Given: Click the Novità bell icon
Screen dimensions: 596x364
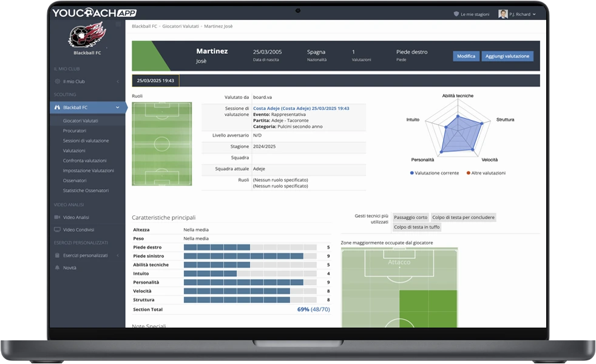Looking at the screenshot, I should click(x=57, y=268).
